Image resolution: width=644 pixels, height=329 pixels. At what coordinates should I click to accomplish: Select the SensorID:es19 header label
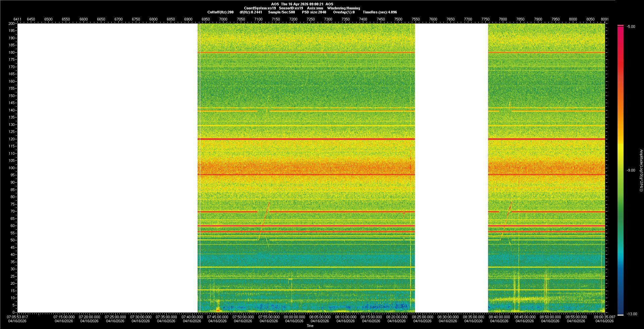click(x=291, y=8)
